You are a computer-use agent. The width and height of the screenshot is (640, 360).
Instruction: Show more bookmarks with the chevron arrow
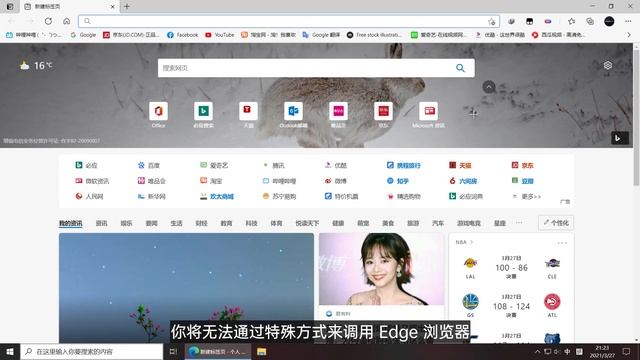coord(629,35)
